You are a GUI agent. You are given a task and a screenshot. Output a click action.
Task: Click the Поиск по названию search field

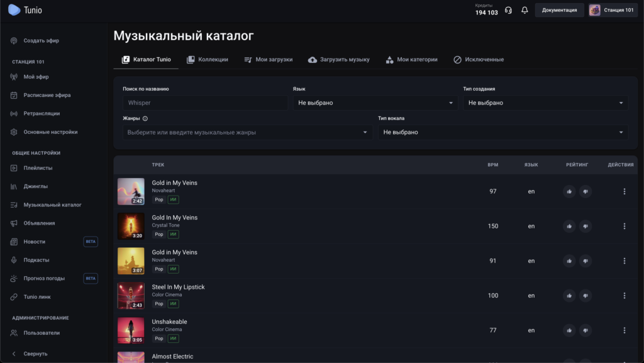coord(204,103)
